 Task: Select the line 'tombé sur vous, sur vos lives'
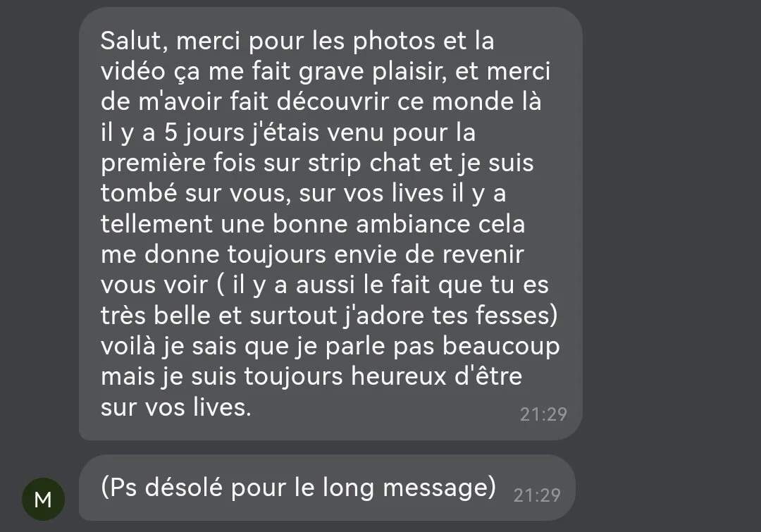303,193
